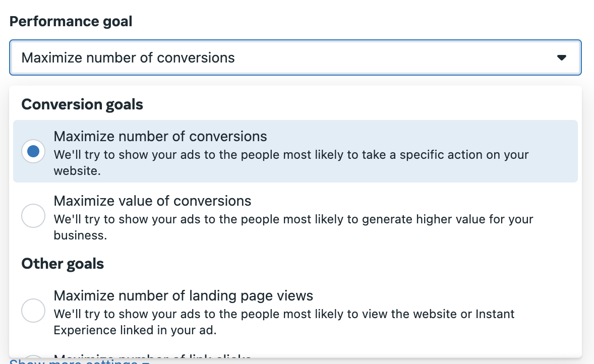This screenshot has height=364, width=594.
Task: Click the 'Maximize value of conversions' option title
Action: (x=152, y=201)
